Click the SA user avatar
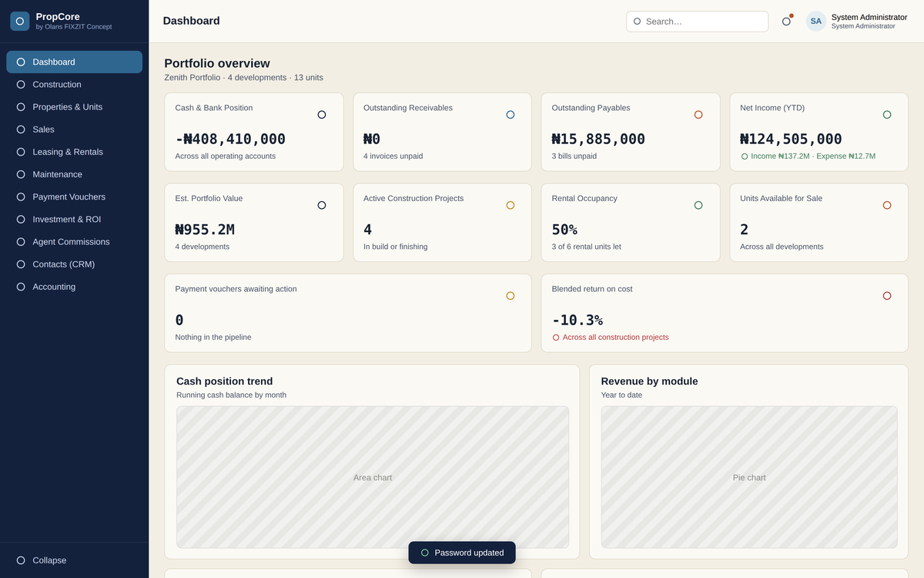The width and height of the screenshot is (924, 578). (x=816, y=22)
